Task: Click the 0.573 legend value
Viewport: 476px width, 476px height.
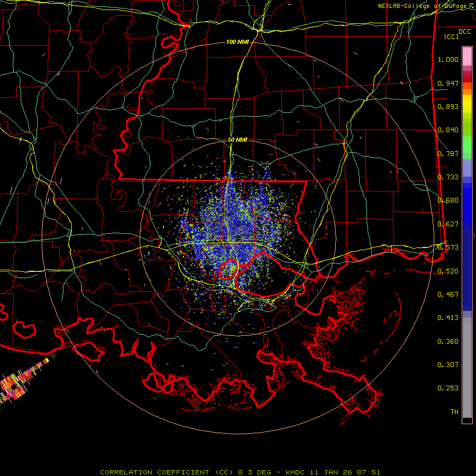Action: (448, 248)
